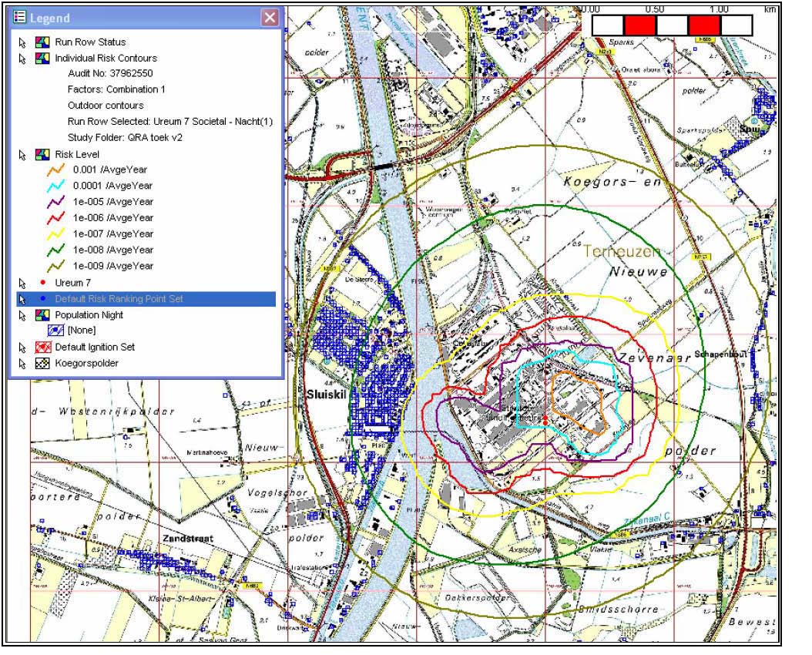Click the Schapenbout label on the map
The height and width of the screenshot is (655, 812).
(x=720, y=354)
